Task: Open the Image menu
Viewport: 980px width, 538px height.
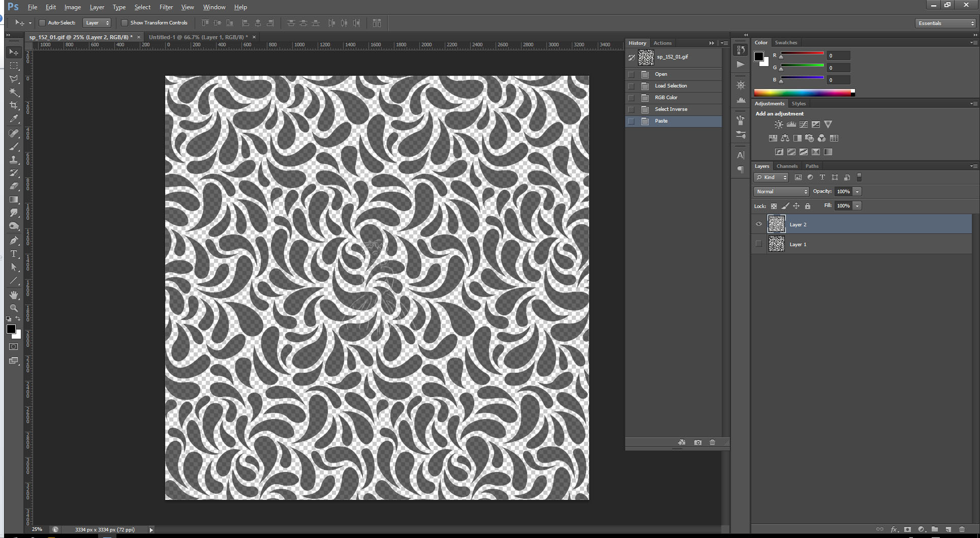Action: pyautogui.click(x=73, y=7)
